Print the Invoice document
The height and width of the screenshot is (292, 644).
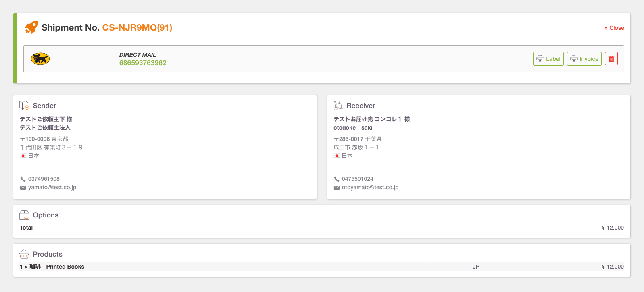click(584, 59)
